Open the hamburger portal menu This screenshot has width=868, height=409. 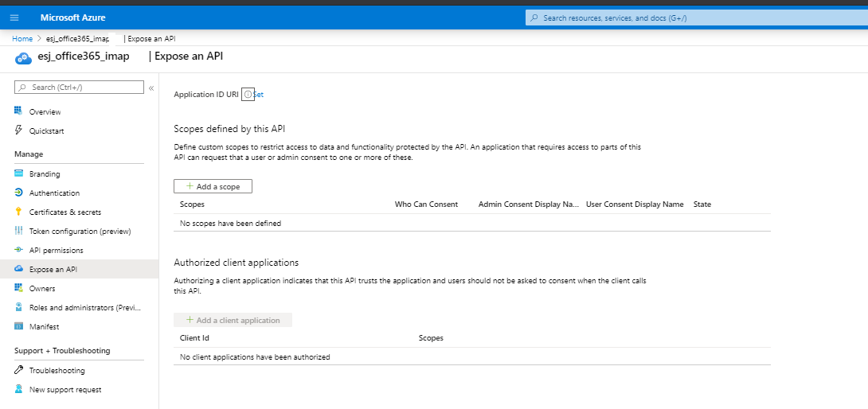coord(14,18)
